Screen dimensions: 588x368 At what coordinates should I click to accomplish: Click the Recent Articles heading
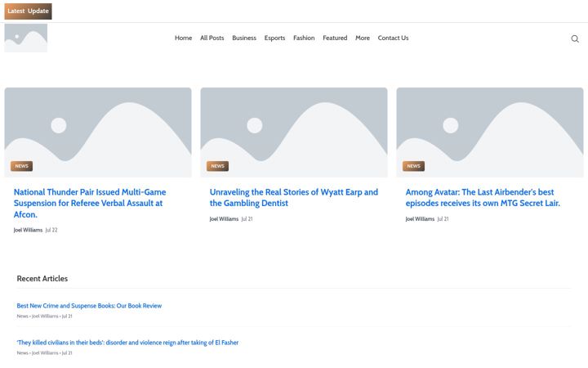[42, 279]
